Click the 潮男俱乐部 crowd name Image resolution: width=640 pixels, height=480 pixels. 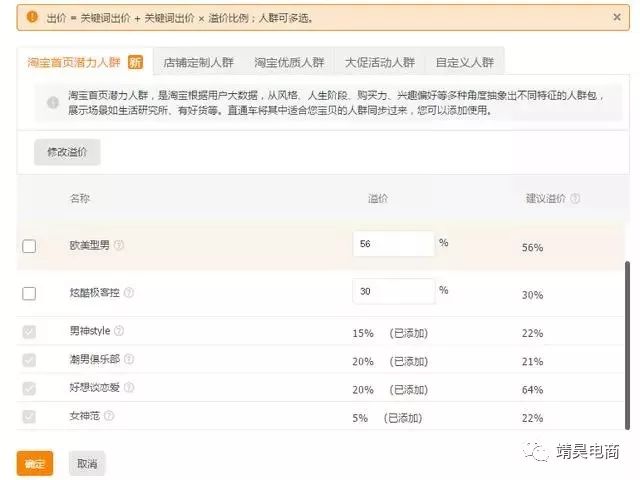94,359
